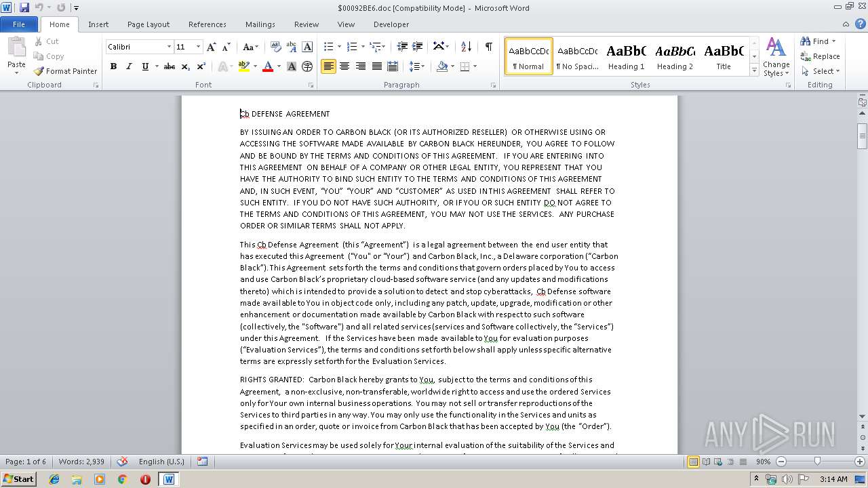Click the Grow Font icon

tap(212, 47)
